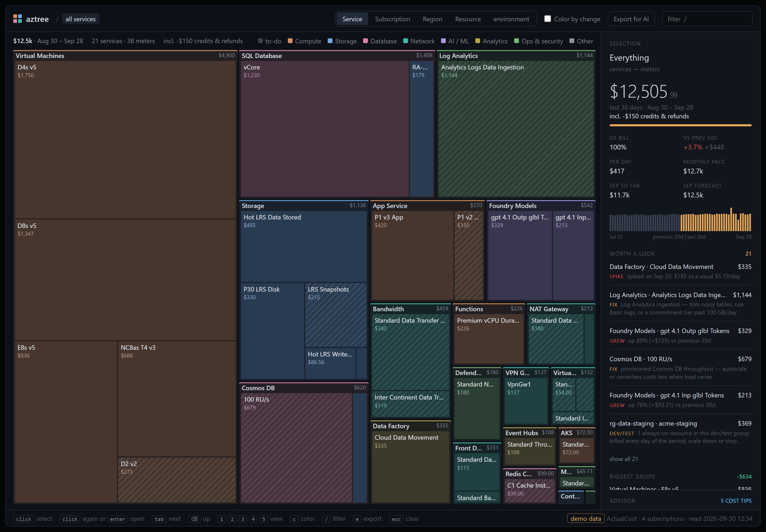This screenshot has height=532, width=766.
Task: Open the show all 21 link
Action: 623,459
